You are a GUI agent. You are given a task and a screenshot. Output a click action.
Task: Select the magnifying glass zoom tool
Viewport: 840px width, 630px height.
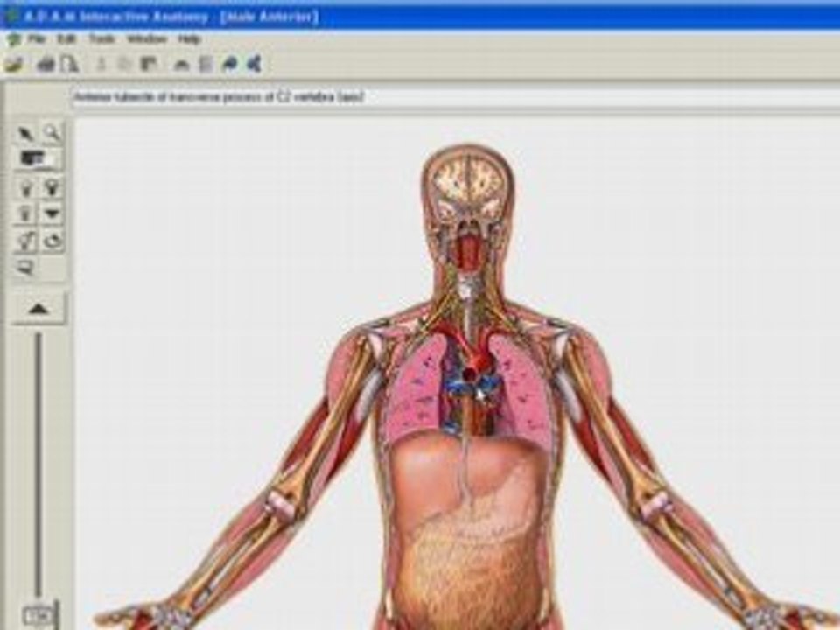coord(52,133)
